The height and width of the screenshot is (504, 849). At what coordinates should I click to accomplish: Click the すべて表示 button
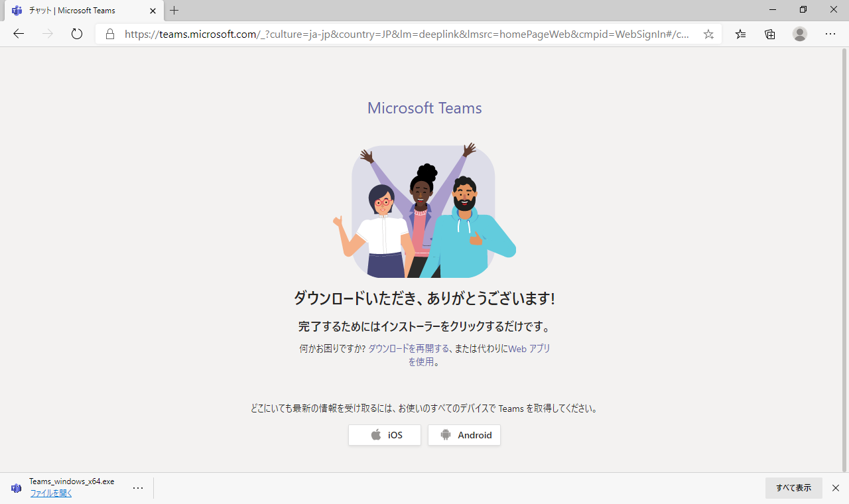794,488
